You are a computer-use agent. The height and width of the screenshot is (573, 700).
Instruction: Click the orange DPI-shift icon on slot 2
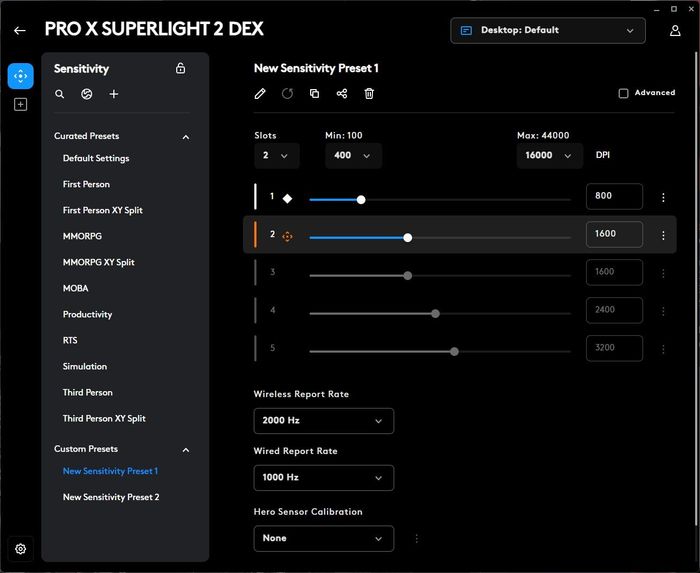288,237
